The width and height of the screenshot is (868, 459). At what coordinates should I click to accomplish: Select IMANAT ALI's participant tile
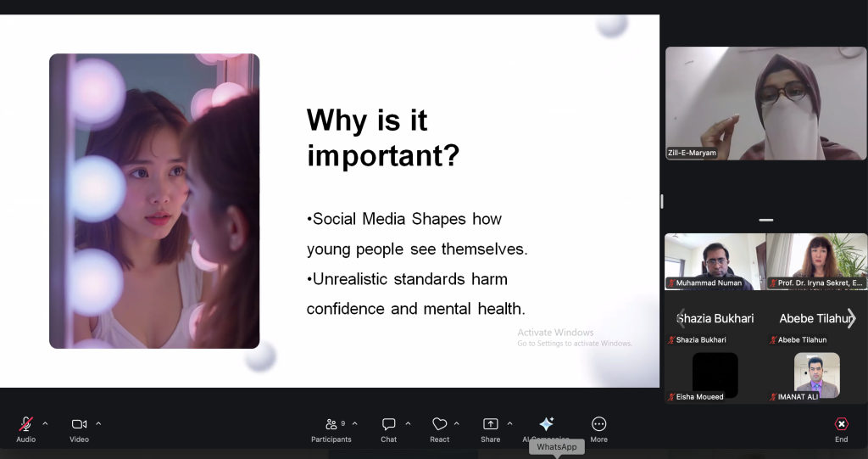[817, 375]
